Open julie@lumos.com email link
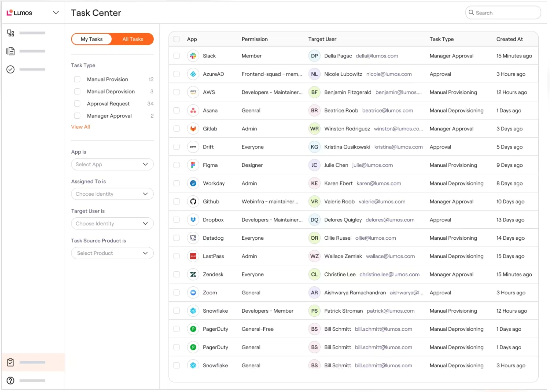 click(372, 165)
